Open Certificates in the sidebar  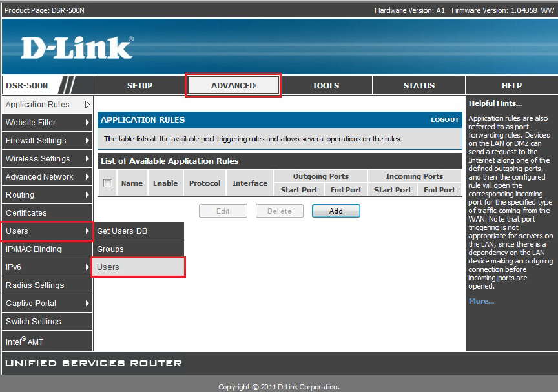[x=47, y=212]
